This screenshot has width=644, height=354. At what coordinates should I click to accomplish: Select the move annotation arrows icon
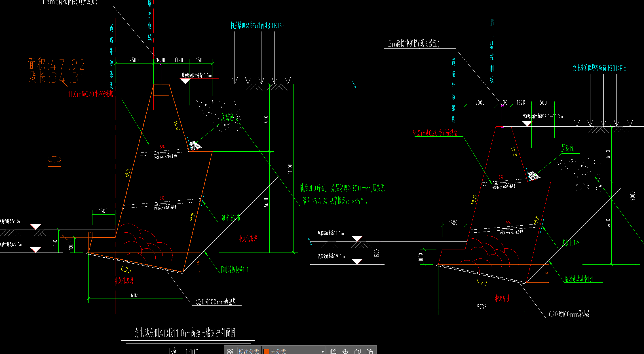point(345,351)
